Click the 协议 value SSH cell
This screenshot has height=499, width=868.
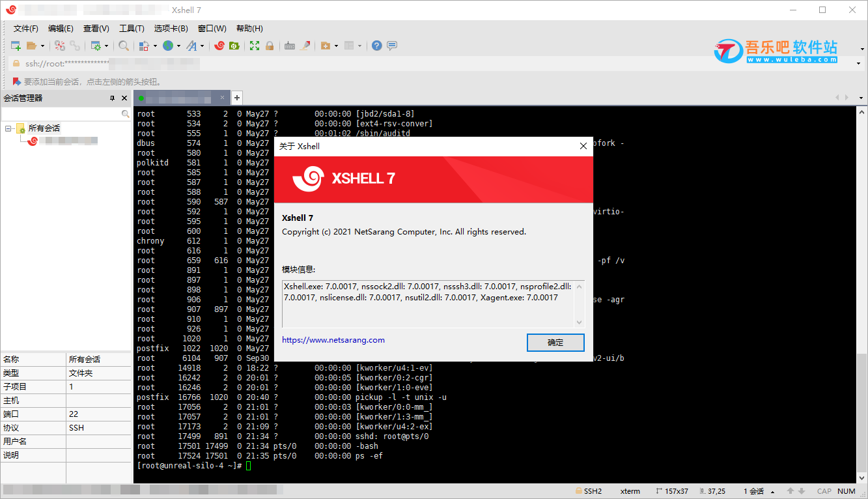(98, 428)
